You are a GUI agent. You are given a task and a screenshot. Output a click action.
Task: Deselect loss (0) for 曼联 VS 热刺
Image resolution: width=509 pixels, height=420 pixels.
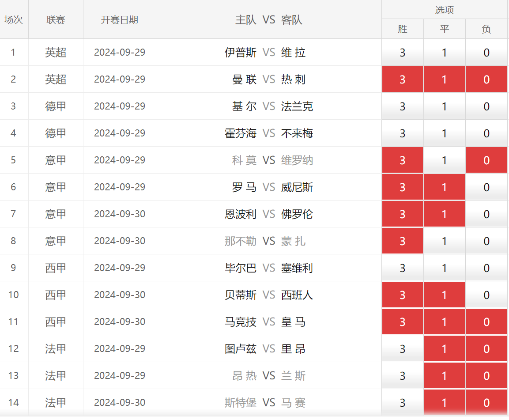486,79
